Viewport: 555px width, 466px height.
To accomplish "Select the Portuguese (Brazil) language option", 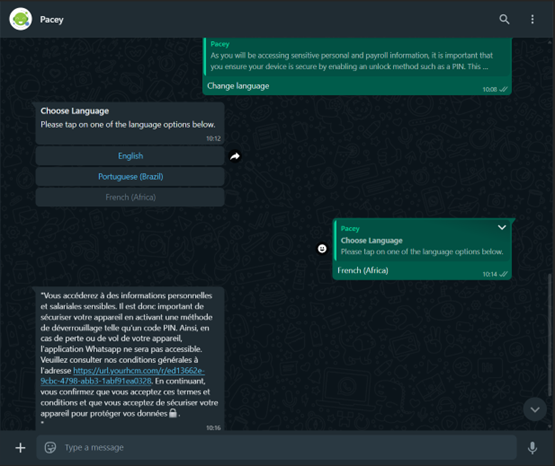I will pos(130,177).
